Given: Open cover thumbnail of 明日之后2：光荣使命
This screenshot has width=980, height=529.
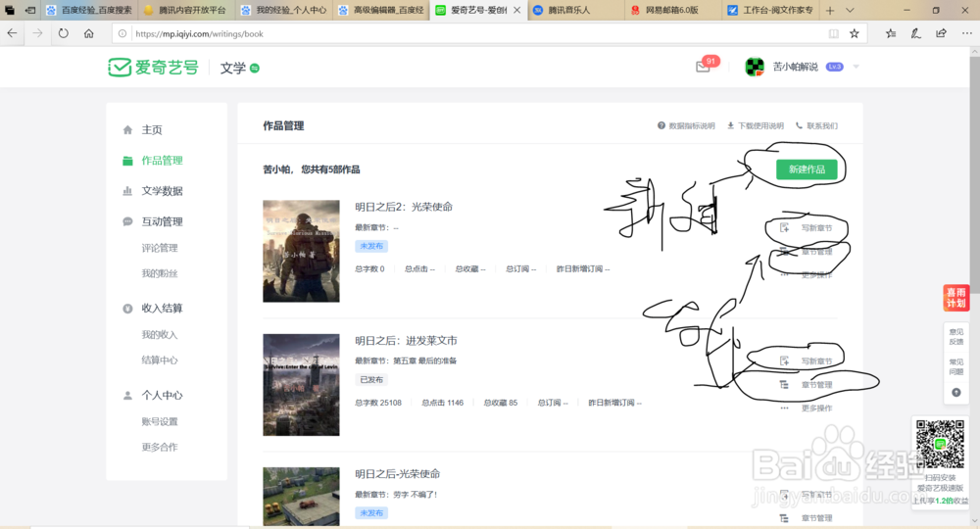Looking at the screenshot, I should tap(301, 251).
